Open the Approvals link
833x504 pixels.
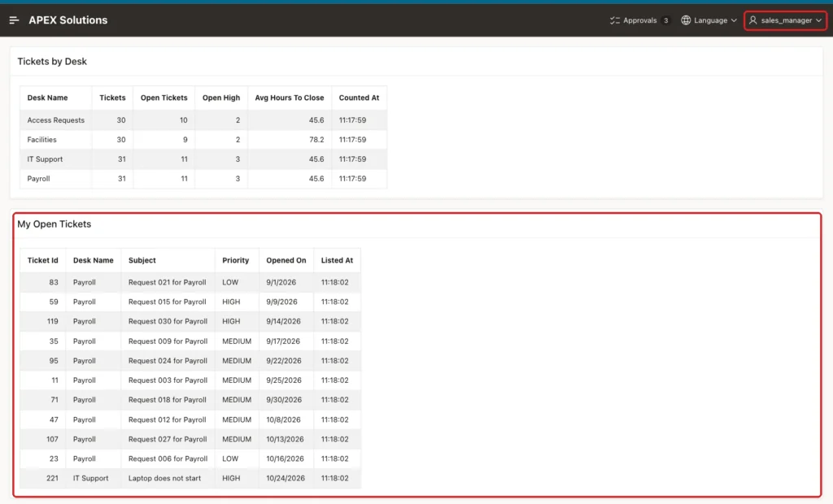click(x=639, y=20)
